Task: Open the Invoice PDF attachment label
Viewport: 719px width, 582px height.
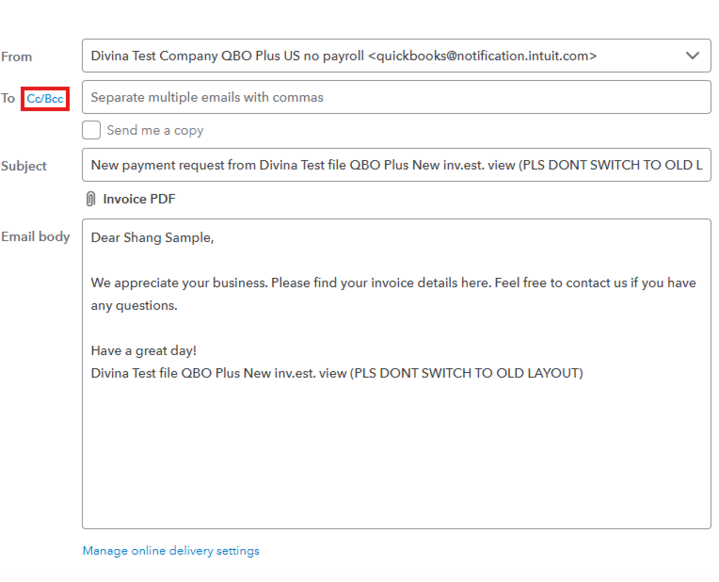Action: click(139, 199)
